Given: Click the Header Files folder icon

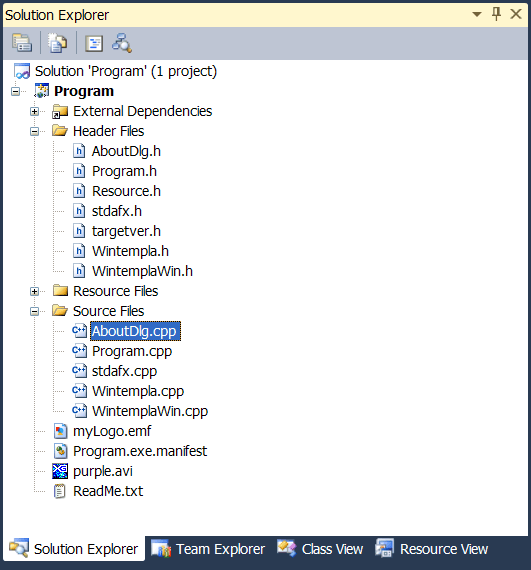Looking at the screenshot, I should tap(60, 131).
